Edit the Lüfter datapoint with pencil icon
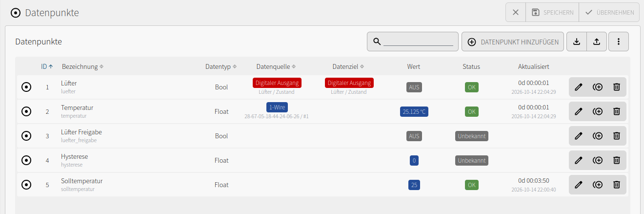This screenshot has width=644, height=214. tap(579, 87)
